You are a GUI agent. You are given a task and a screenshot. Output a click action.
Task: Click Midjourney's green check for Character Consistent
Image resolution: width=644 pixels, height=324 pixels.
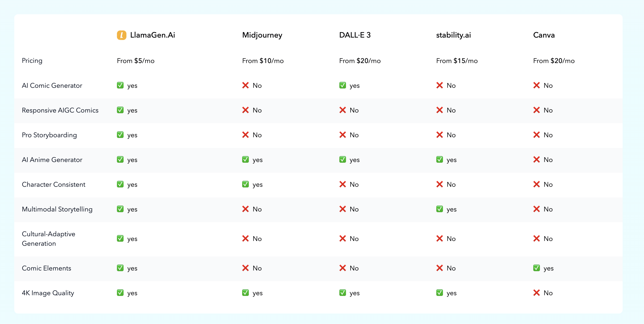coord(245,184)
